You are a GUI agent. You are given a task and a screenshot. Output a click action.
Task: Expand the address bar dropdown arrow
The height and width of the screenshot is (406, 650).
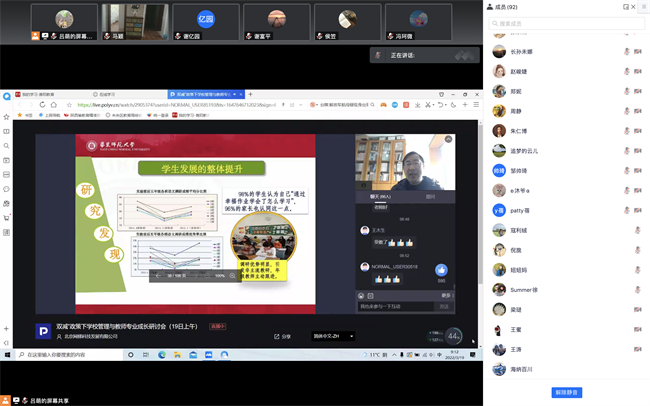click(x=301, y=105)
